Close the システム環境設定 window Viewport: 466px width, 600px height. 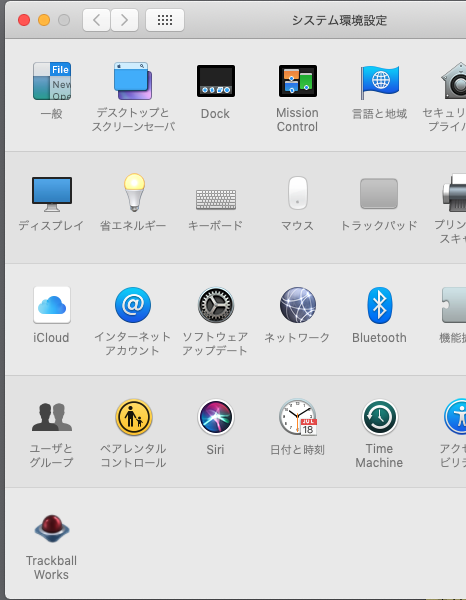pos(24,20)
